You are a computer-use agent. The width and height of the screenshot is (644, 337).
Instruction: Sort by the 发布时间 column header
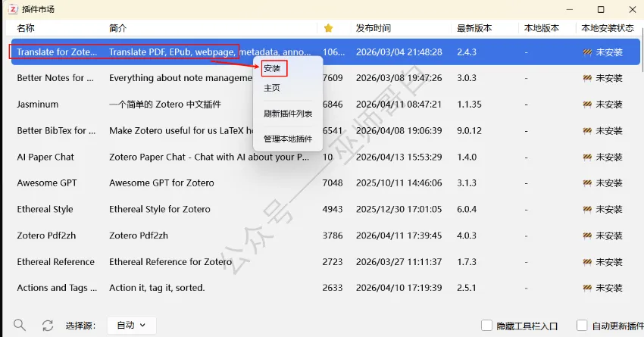click(x=374, y=28)
